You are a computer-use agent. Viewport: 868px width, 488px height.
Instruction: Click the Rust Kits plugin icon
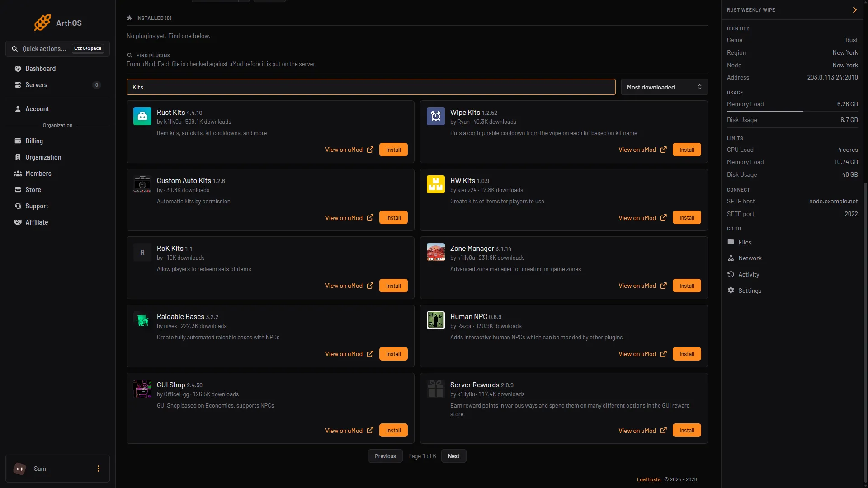pos(142,116)
